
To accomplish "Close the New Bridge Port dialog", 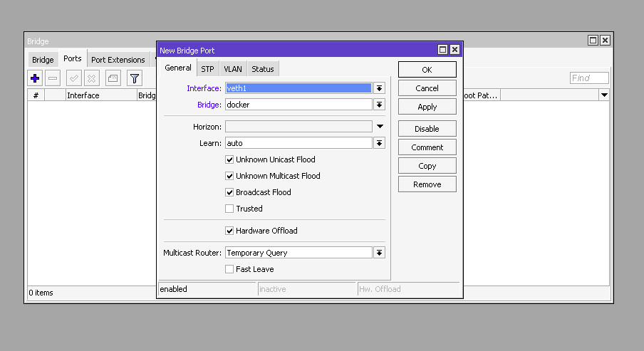I will point(455,50).
